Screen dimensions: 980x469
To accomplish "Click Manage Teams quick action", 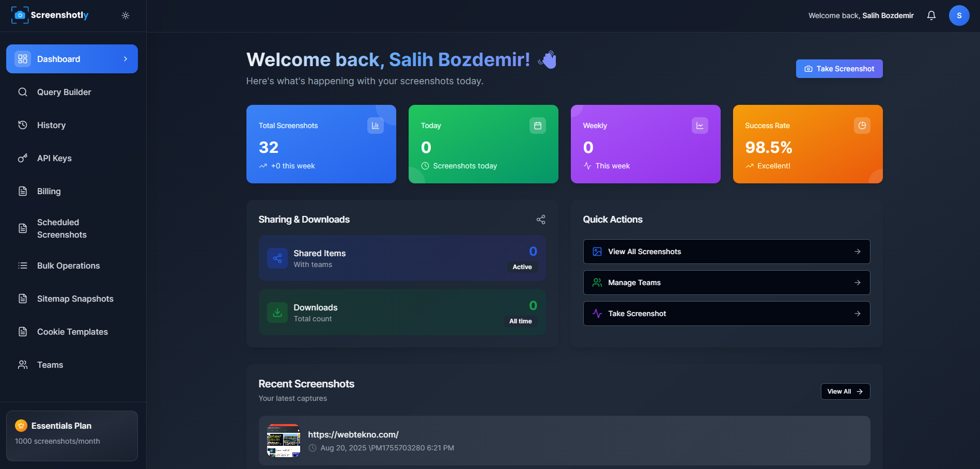I will (x=726, y=283).
